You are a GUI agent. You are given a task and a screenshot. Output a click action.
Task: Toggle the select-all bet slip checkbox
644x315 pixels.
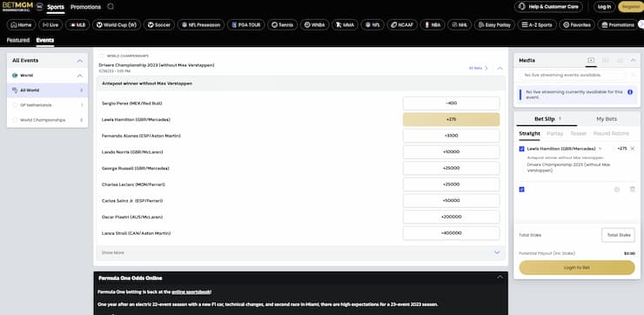(x=521, y=190)
